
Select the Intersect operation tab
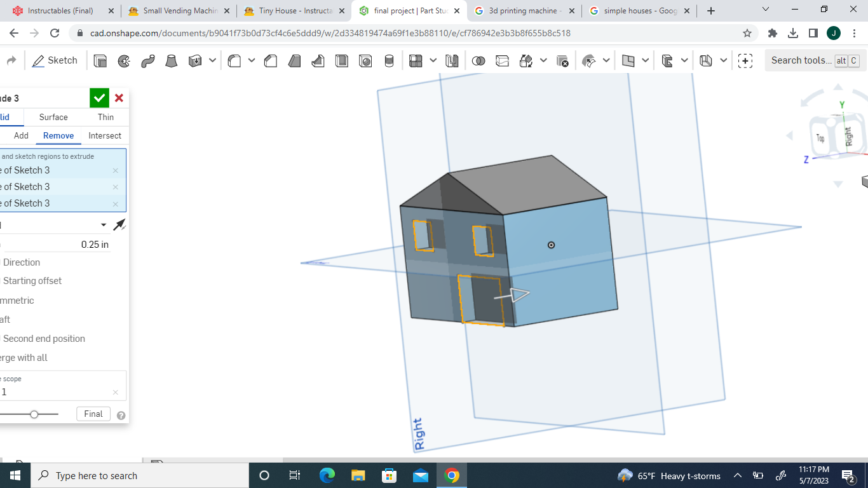point(104,135)
